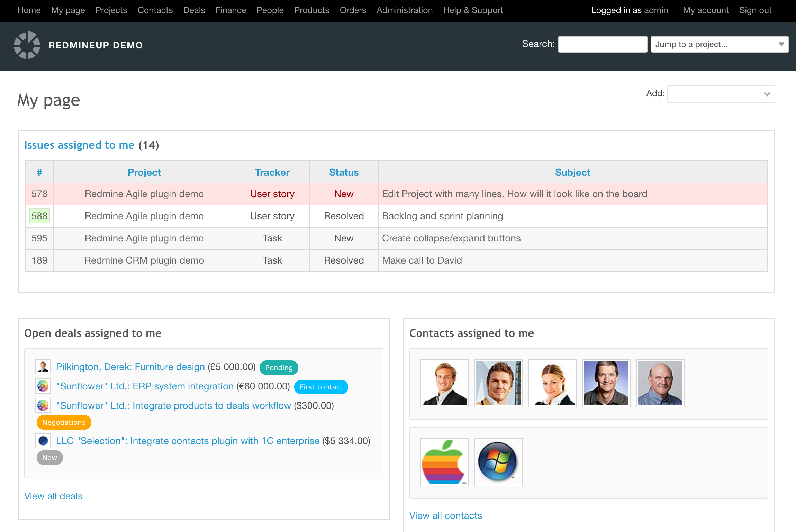The height and width of the screenshot is (532, 796).
Task: Click the Pending status badge
Action: coord(279,367)
